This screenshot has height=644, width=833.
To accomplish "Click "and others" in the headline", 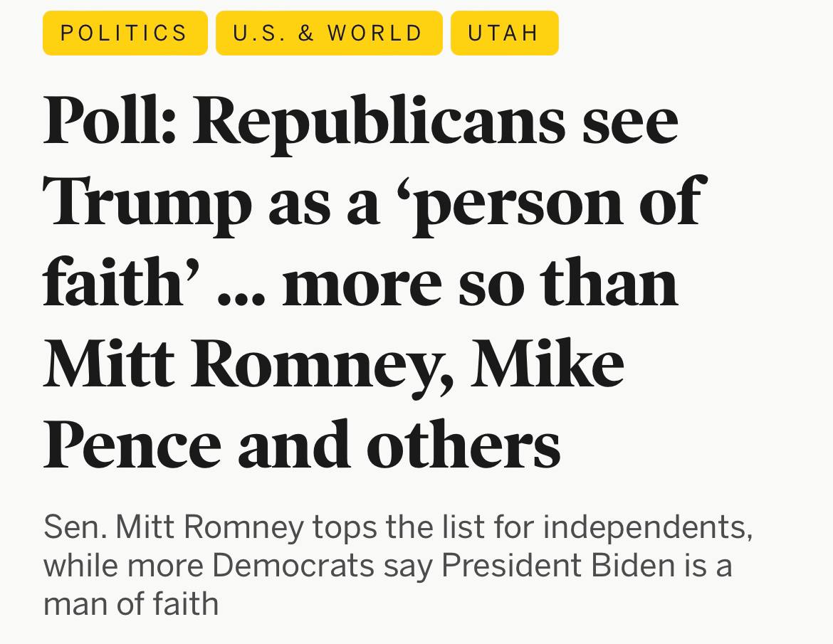I will point(399,446).
